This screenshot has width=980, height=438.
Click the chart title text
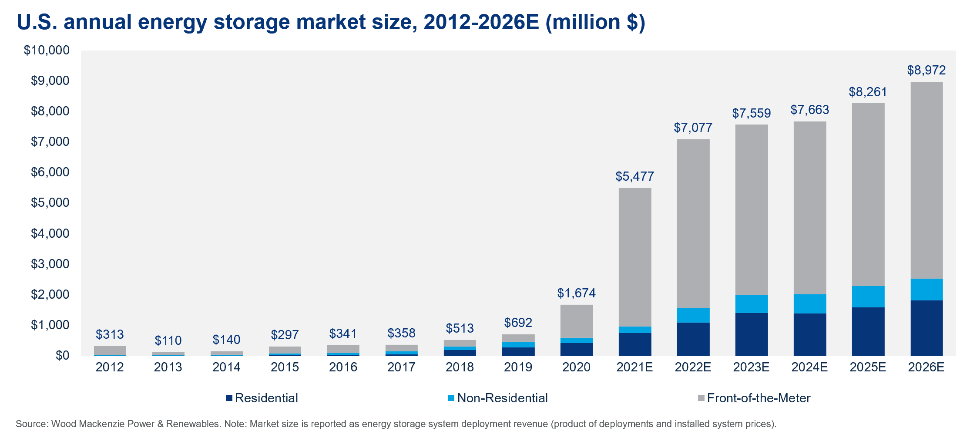pos(331,22)
